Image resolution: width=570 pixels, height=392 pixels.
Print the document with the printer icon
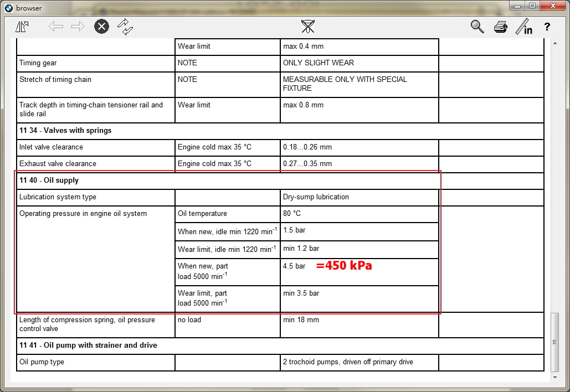500,27
